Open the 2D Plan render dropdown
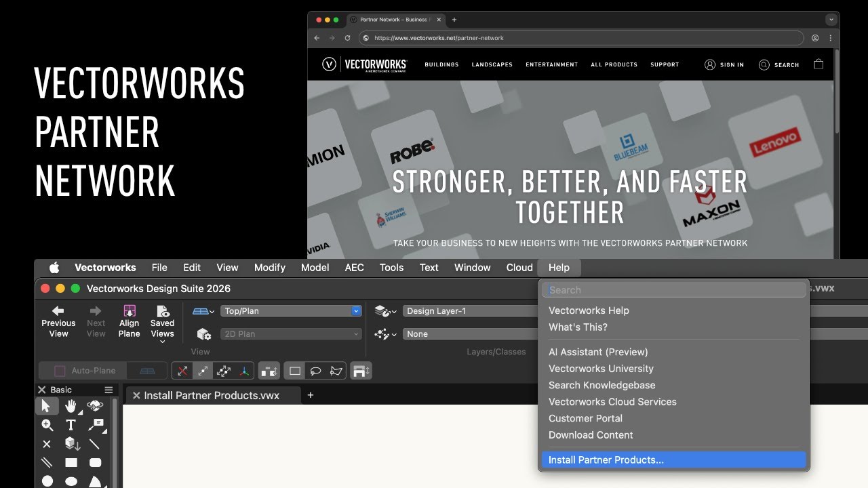Image resolution: width=868 pixels, height=488 pixels. [291, 334]
